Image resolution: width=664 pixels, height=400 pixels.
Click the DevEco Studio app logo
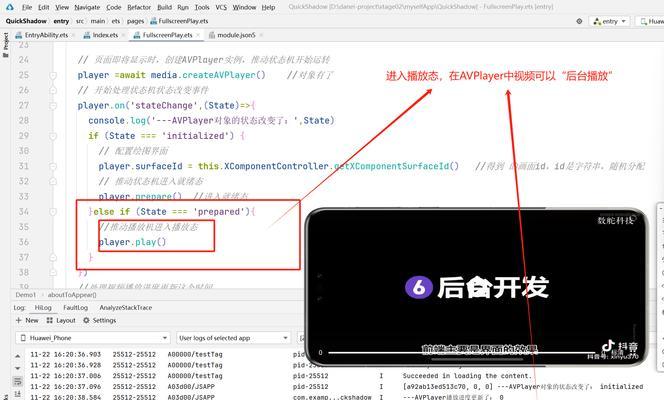(x=9, y=7)
